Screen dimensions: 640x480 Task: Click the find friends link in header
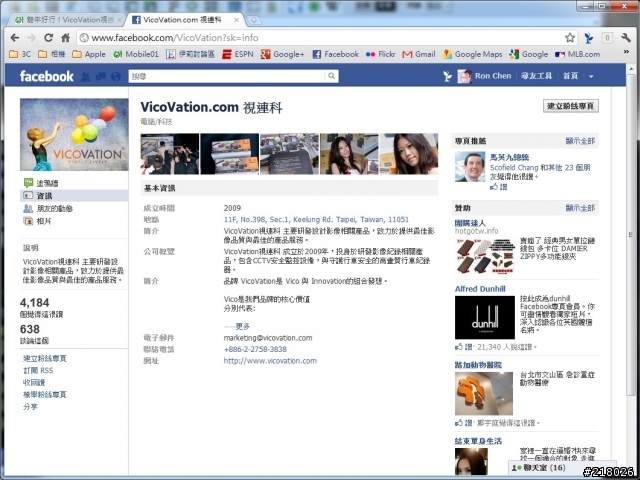click(x=536, y=76)
